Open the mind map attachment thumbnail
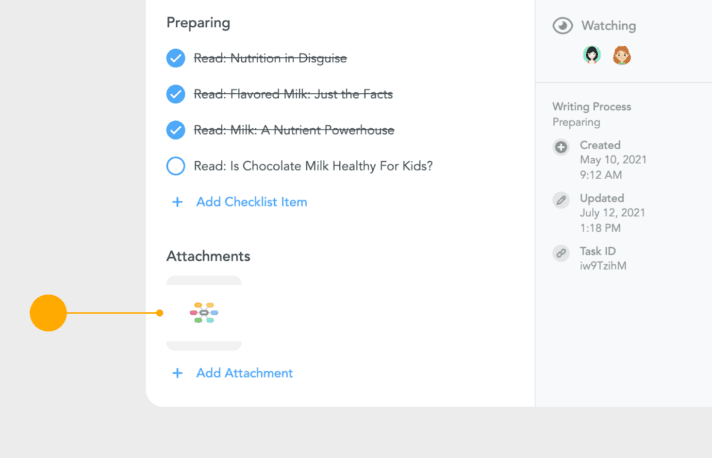Image resolution: width=712 pixels, height=458 pixels. pos(204,313)
